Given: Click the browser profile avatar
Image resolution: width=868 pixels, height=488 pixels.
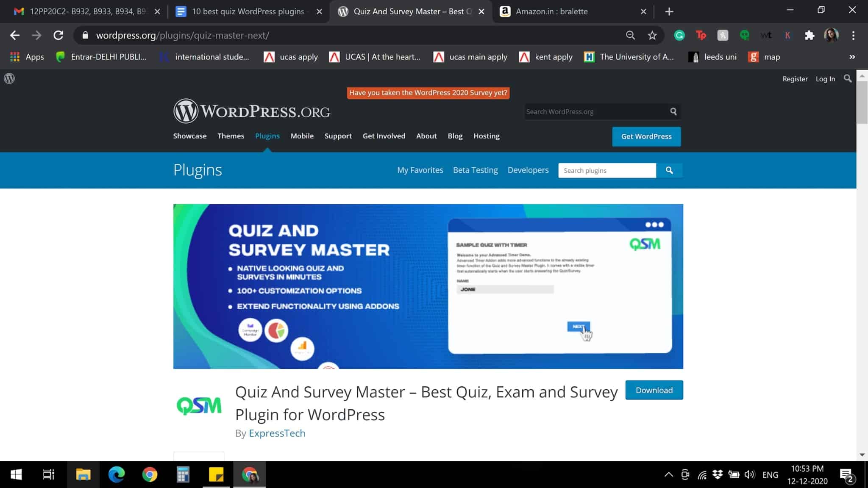Looking at the screenshot, I should point(832,35).
